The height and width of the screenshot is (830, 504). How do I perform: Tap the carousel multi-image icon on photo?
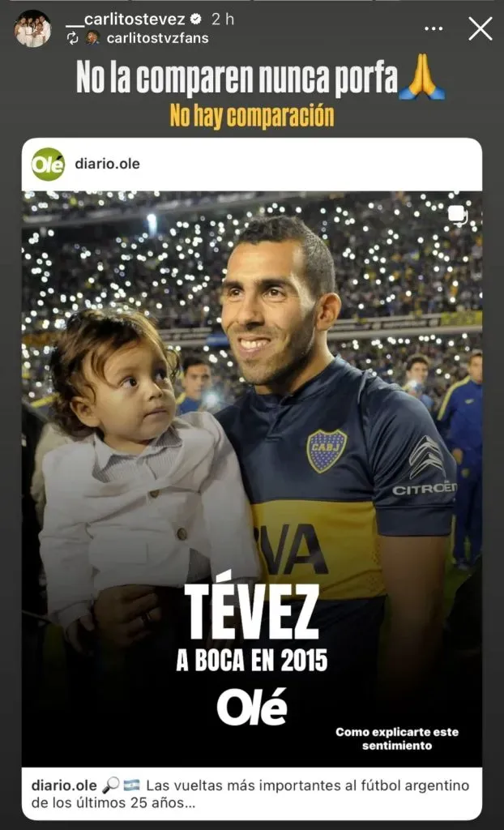[456, 216]
